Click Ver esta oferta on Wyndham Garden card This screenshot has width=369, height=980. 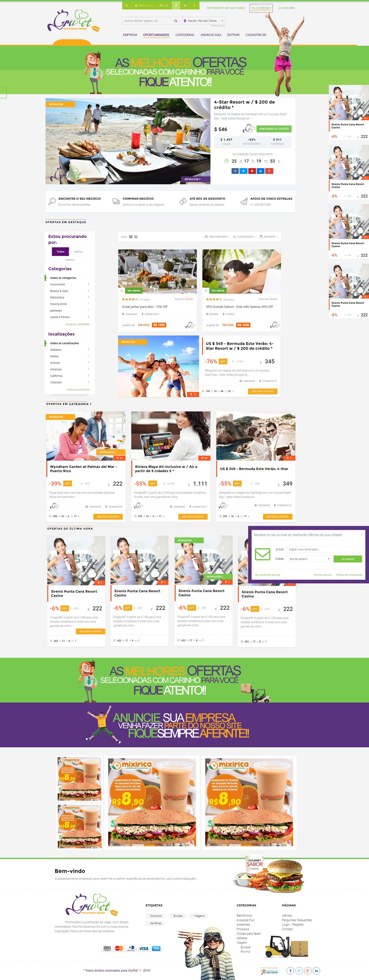click(x=108, y=517)
